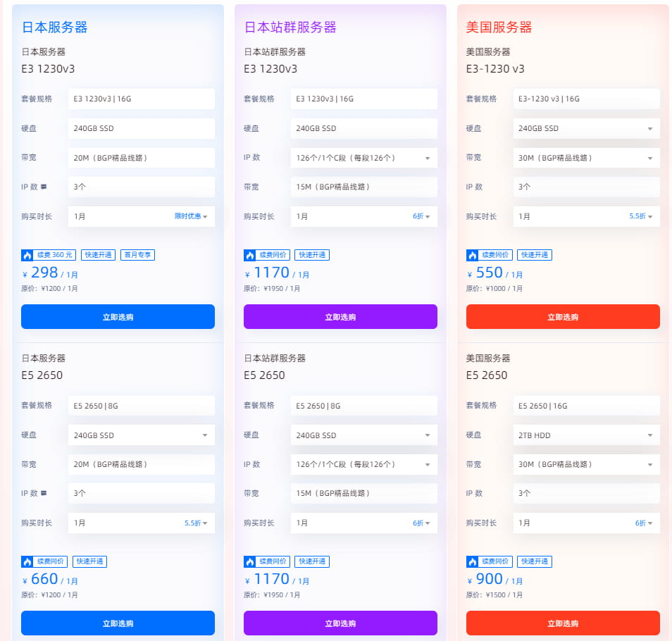The image size is (672, 641).
Task: Click 立即选购 on the Japan E3 card
Action: 118,316
